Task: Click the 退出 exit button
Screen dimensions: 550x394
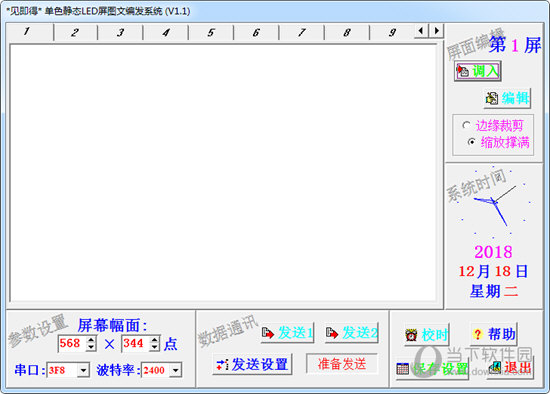Action: [x=510, y=368]
